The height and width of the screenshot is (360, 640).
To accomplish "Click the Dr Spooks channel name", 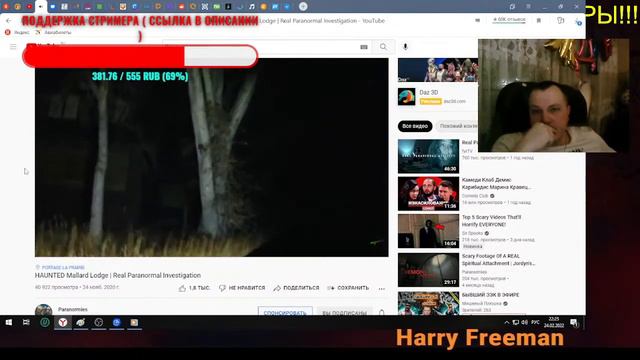I will [472, 233].
